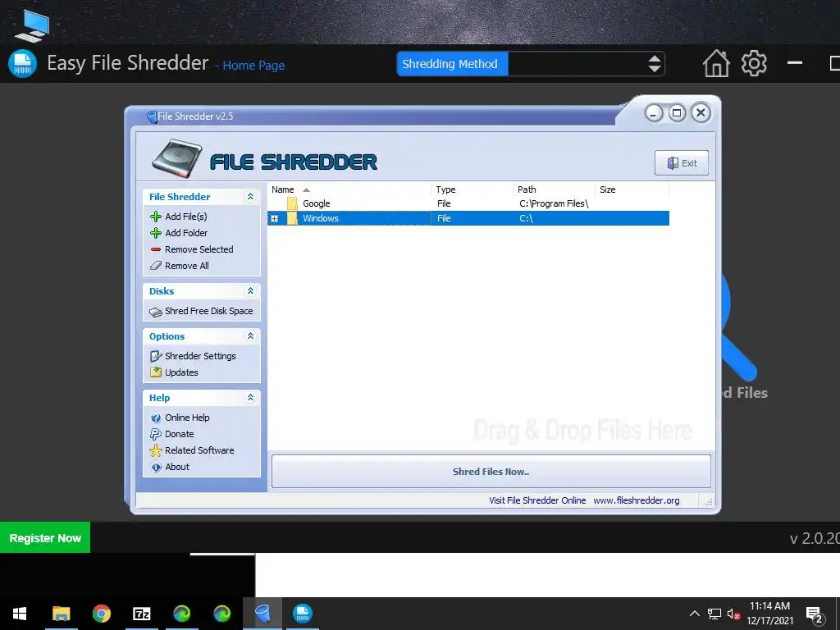Collapse the Disks sidebar section
Screen dimensions: 840x630
pos(250,291)
